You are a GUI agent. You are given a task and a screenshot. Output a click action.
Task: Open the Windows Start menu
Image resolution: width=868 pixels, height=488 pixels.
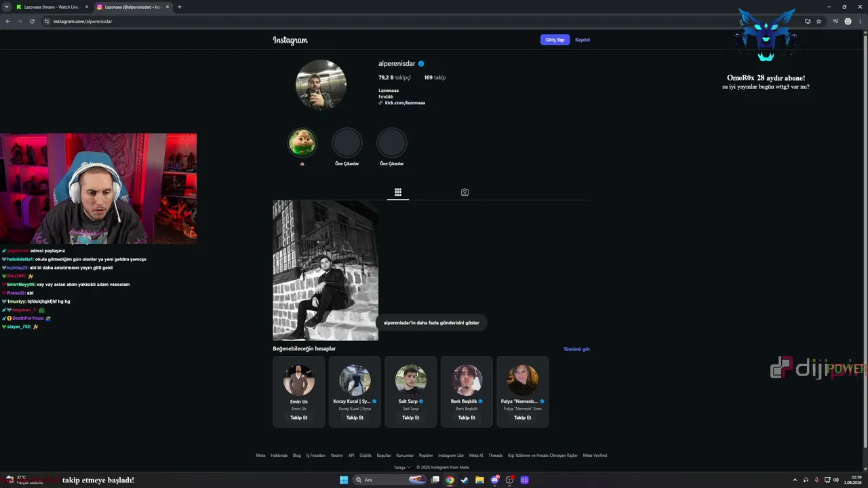click(344, 480)
